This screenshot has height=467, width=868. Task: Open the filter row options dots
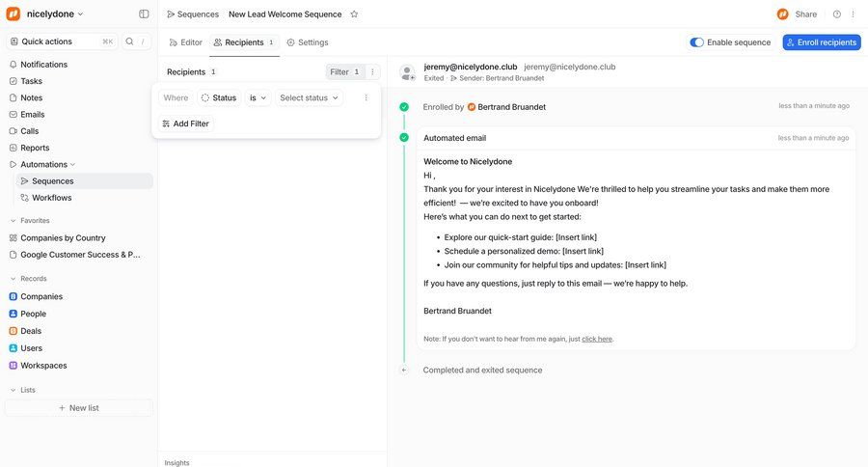pyautogui.click(x=366, y=97)
